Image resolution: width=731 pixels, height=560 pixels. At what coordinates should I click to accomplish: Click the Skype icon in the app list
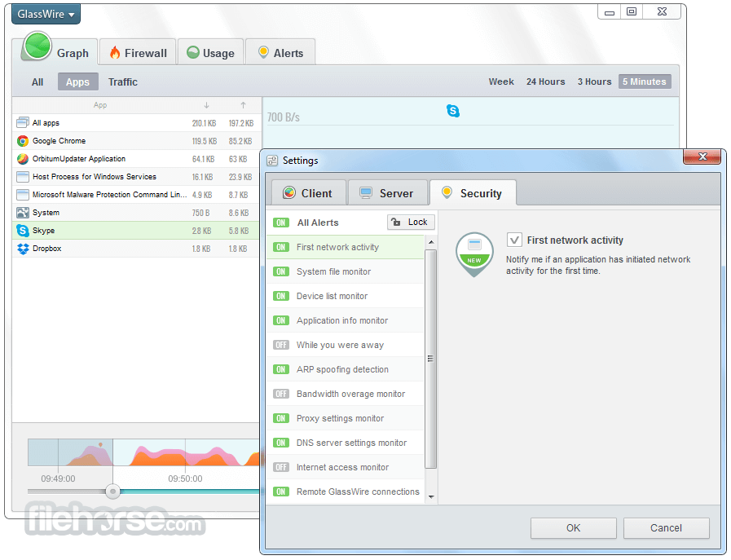[22, 231]
